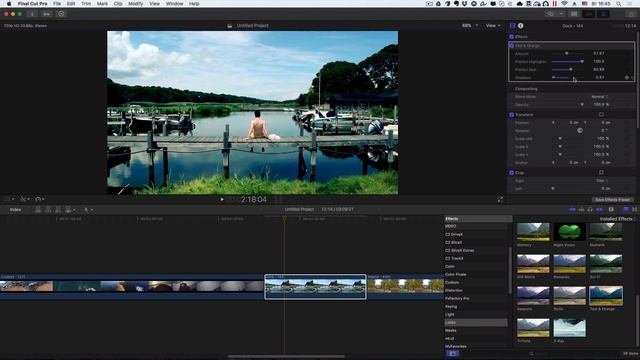Open the Retime speed menu icon
The width and height of the screenshot is (640, 360).
(x=39, y=199)
